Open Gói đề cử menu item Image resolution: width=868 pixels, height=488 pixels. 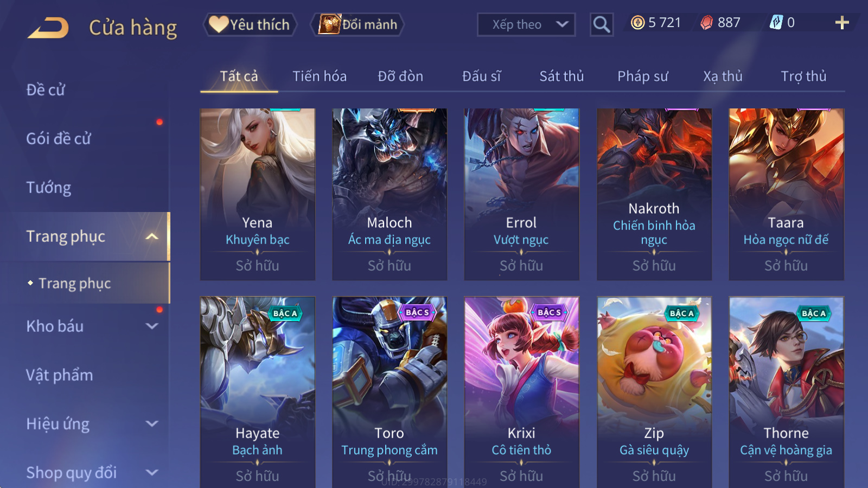click(59, 139)
